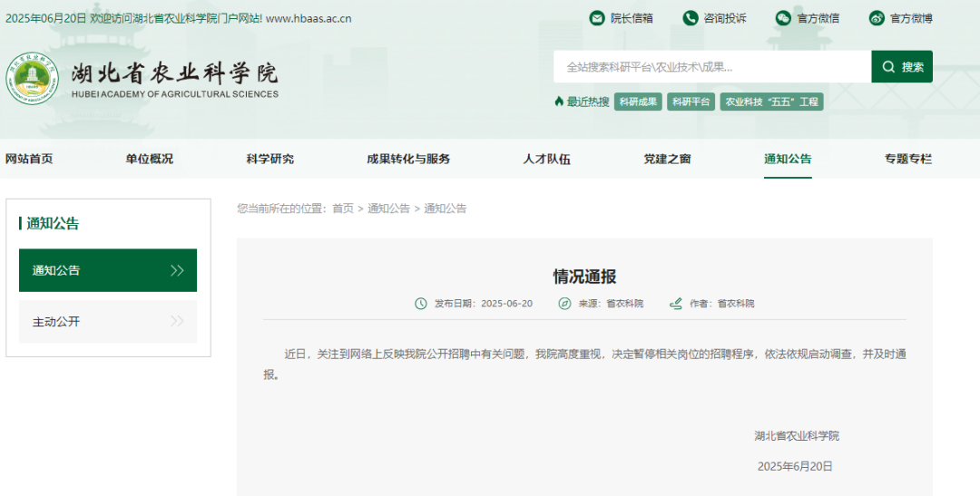Click the 2025年6月20日 date at article end

pyautogui.click(x=795, y=467)
